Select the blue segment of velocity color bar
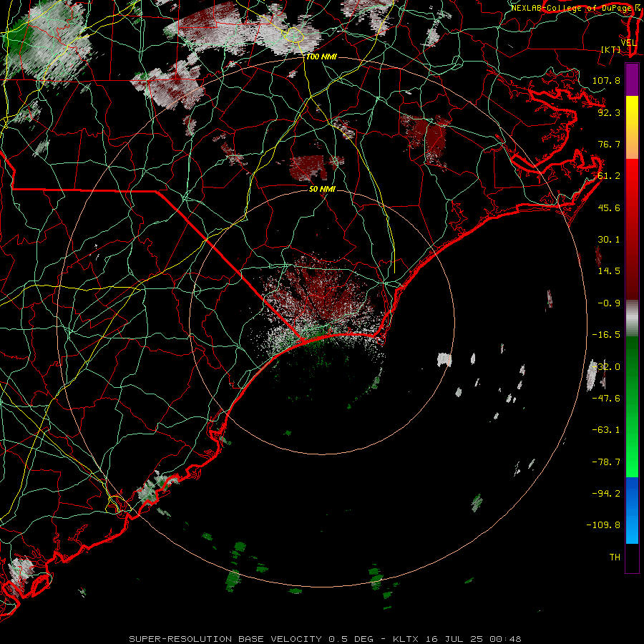This screenshot has height=644, width=644. (x=632, y=510)
